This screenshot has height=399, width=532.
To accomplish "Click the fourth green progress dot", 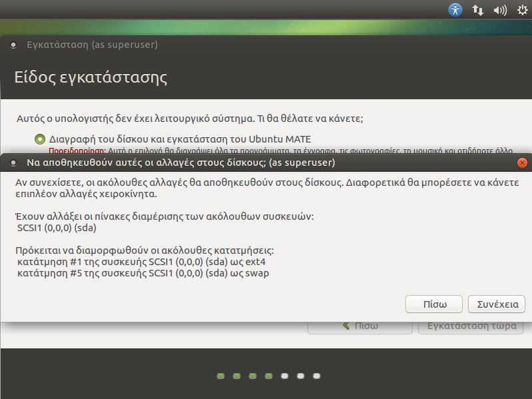I will click(269, 376).
